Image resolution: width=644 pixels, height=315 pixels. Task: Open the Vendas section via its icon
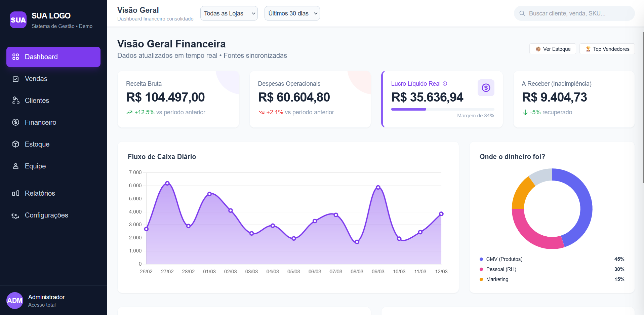16,79
